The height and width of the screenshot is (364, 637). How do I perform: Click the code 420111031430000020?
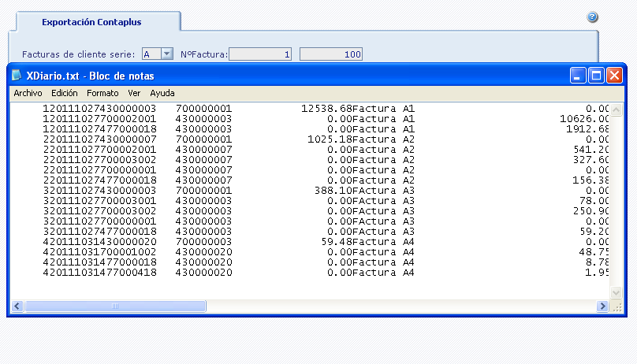(99, 242)
